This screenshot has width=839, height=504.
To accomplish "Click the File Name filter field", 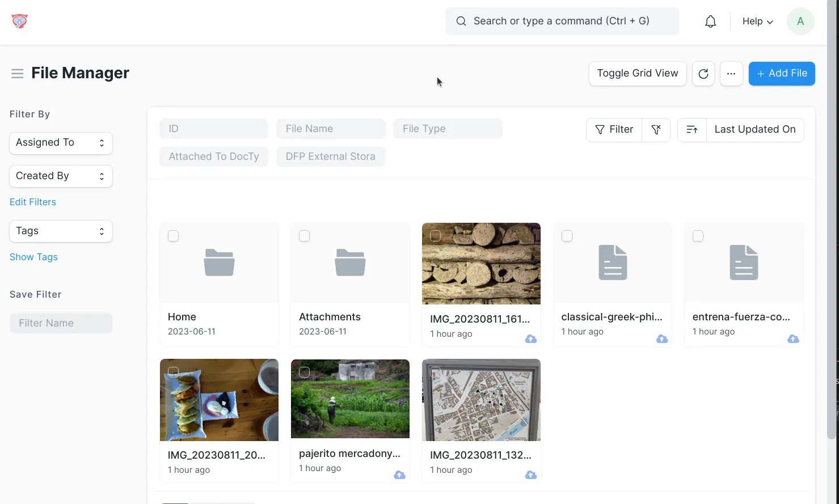I will tap(331, 129).
